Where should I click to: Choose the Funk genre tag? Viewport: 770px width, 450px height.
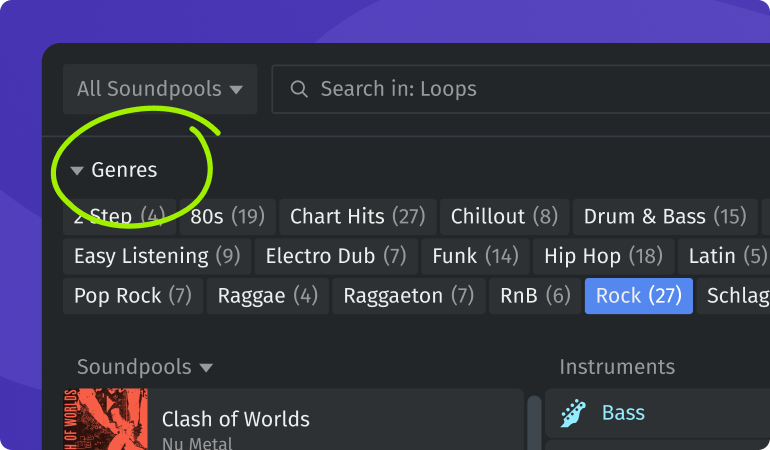click(475, 256)
